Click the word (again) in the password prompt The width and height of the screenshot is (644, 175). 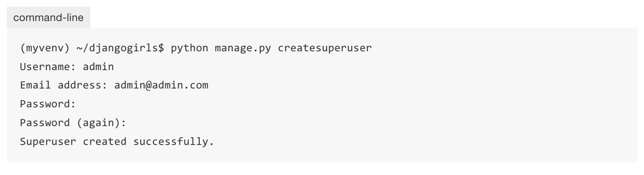(98, 123)
